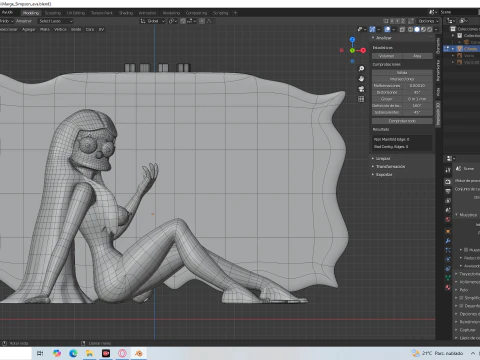Open Task View from the taskbar
This screenshot has height=360, width=480.
40,353
